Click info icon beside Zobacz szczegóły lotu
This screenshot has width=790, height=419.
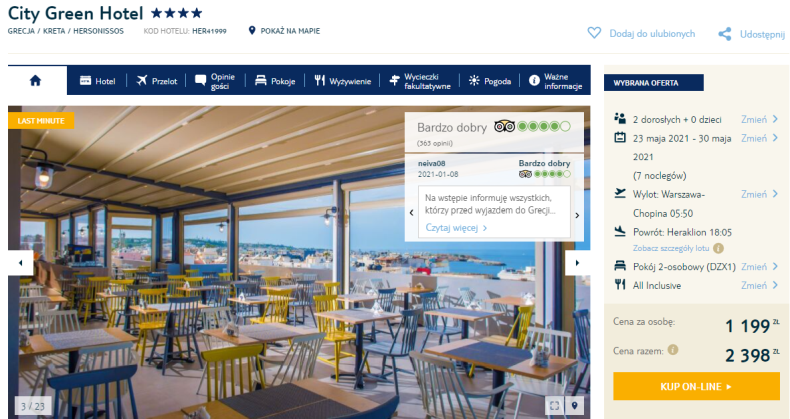point(718,248)
